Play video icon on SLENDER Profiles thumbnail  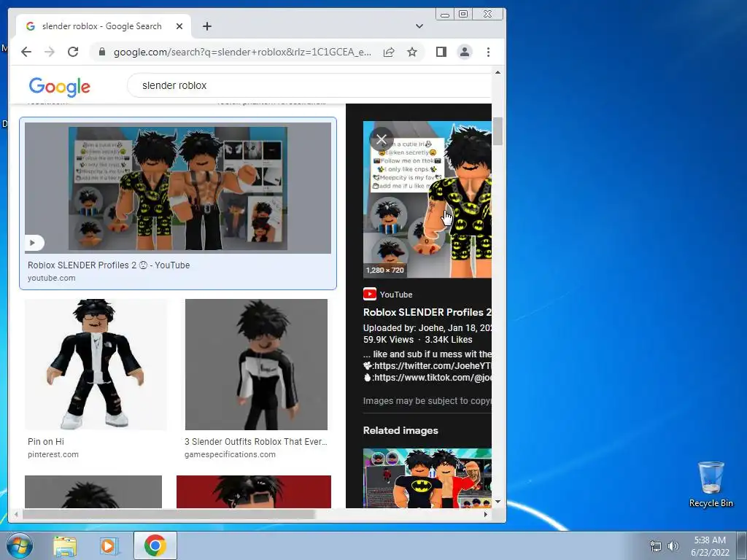pos(34,243)
